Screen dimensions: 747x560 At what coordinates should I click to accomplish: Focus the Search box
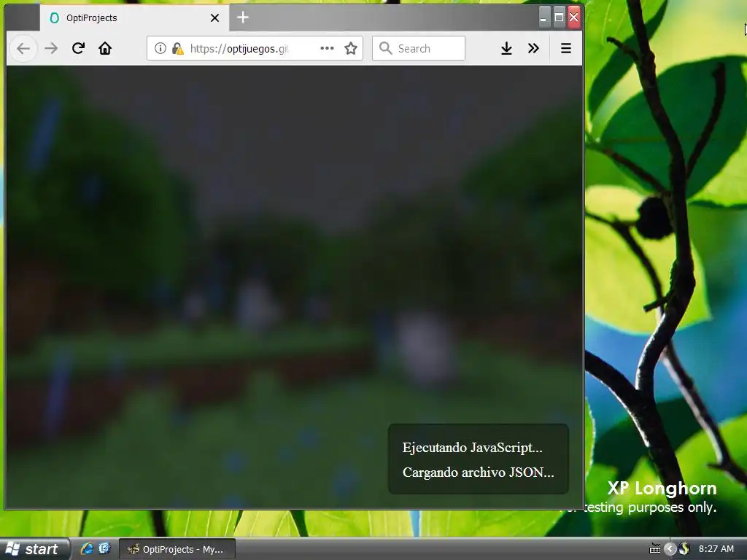418,48
